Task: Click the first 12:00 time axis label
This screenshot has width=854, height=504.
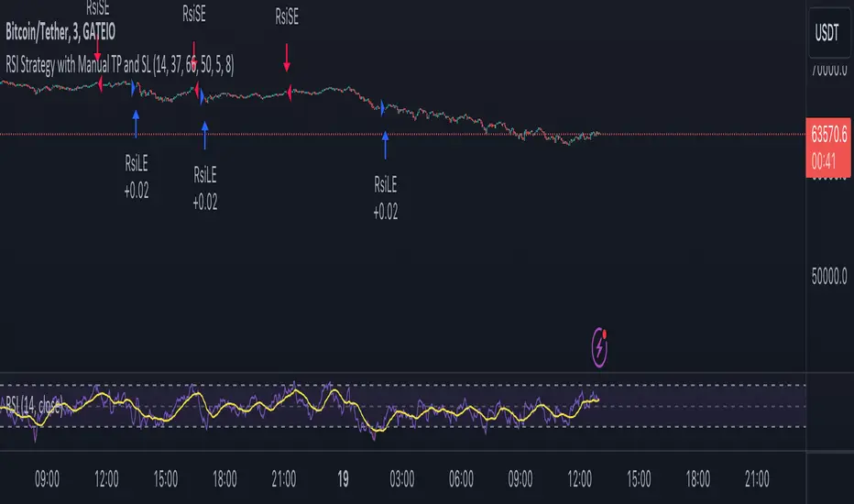Action: click(x=106, y=479)
